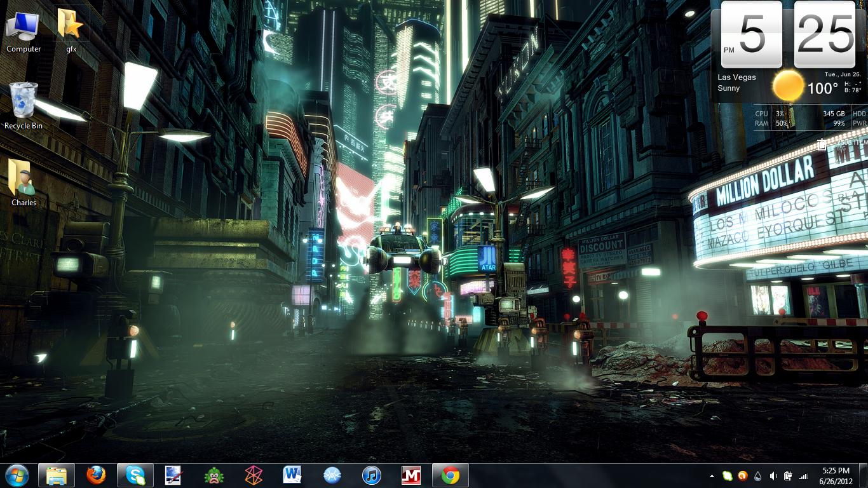Open Windows Explorer from the taskbar

coord(57,475)
